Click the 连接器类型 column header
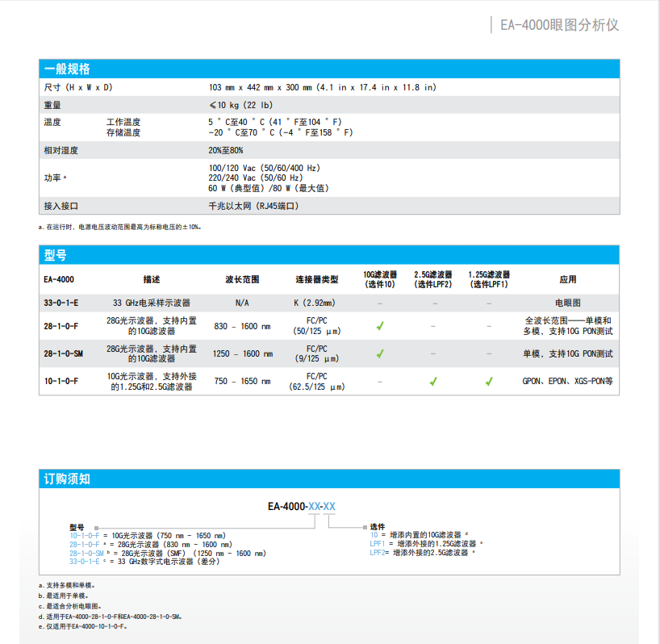This screenshot has height=644, width=660. 316,279
